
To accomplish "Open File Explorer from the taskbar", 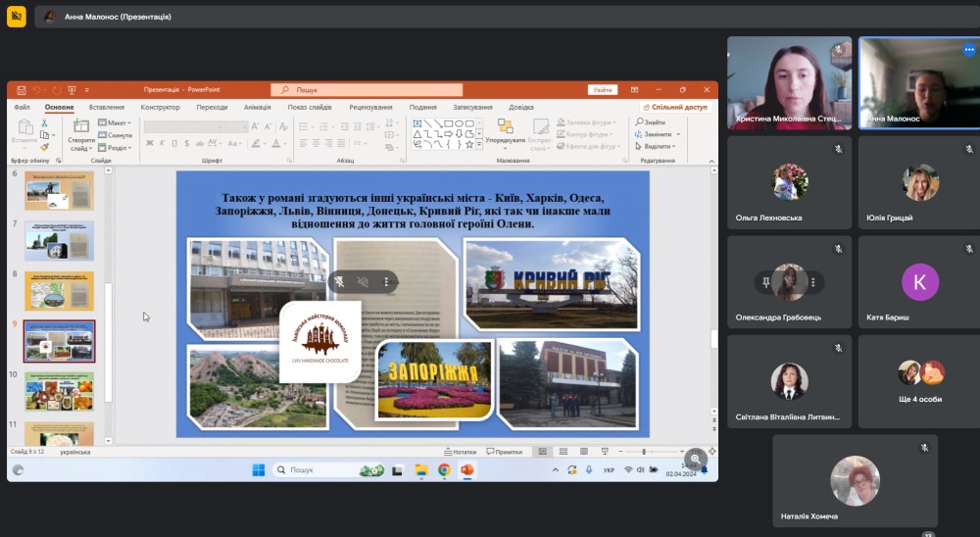I will [x=420, y=470].
